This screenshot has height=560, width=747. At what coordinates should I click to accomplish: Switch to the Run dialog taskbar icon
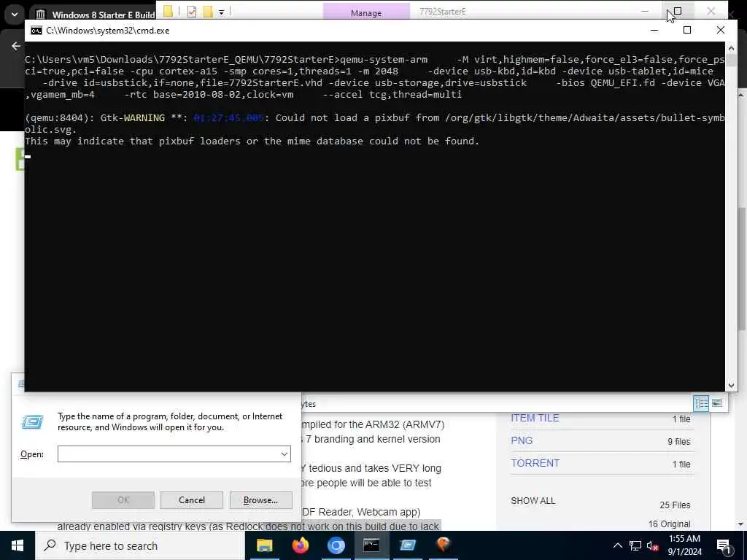(x=407, y=545)
